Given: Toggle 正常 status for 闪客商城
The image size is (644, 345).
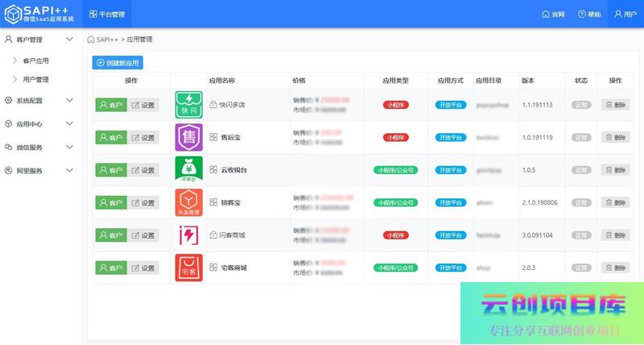Looking at the screenshot, I should (x=581, y=235).
